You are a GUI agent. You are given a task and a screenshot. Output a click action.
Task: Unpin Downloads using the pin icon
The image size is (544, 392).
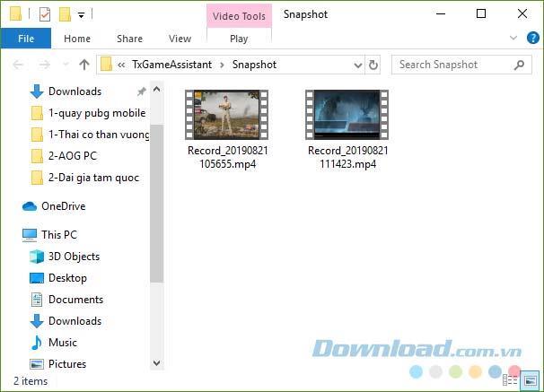(x=141, y=91)
